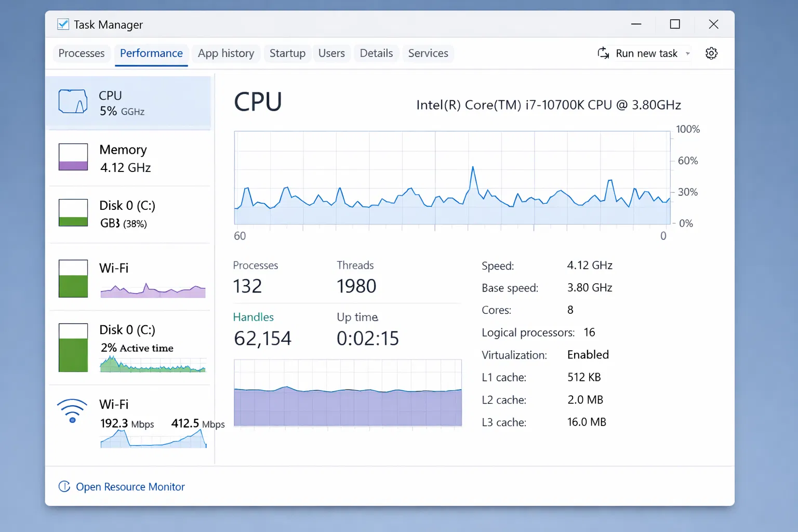Select Disk 0 (C:) 38% thumbnail
The image size is (798, 532).
tap(73, 212)
